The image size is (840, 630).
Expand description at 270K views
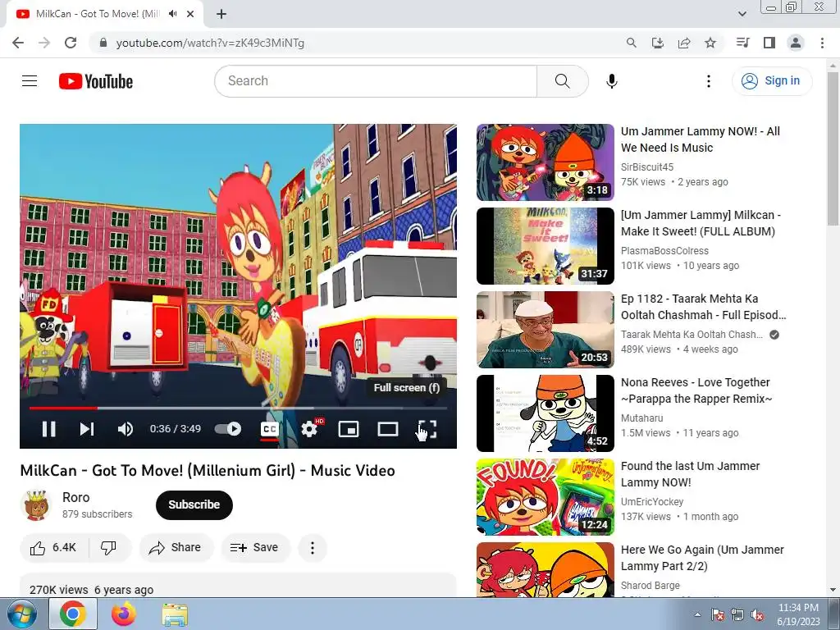[238, 586]
